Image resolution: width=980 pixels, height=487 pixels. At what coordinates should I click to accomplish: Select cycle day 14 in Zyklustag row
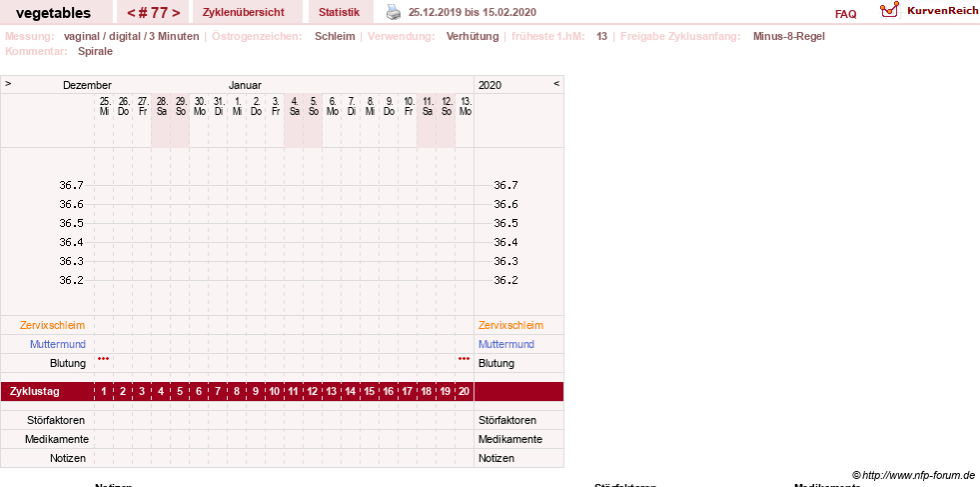[350, 392]
